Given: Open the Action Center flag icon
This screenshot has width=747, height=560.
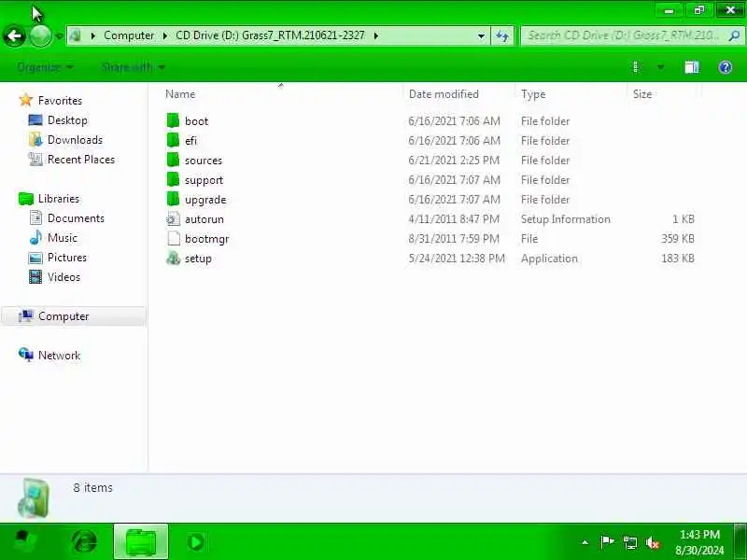Looking at the screenshot, I should click(x=607, y=542).
